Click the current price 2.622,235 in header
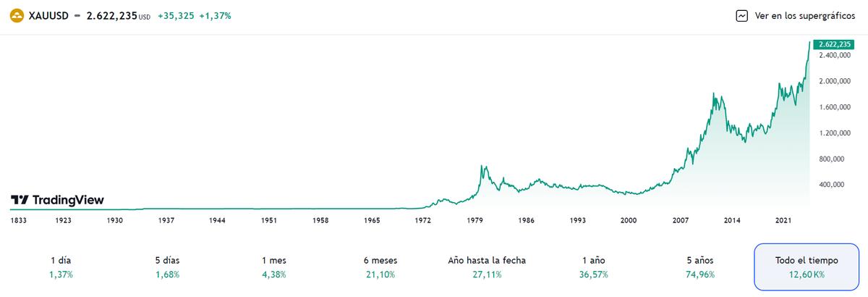 (111, 15)
